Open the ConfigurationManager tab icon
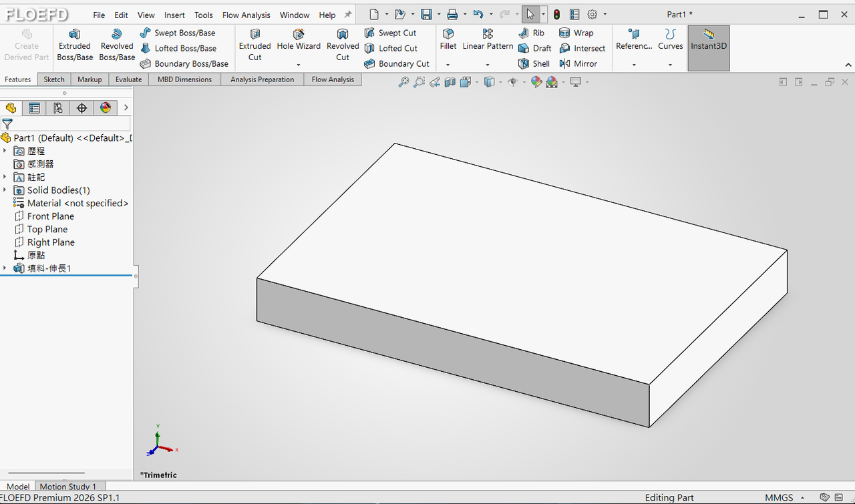Viewport: 855px width, 504px height. tap(58, 108)
